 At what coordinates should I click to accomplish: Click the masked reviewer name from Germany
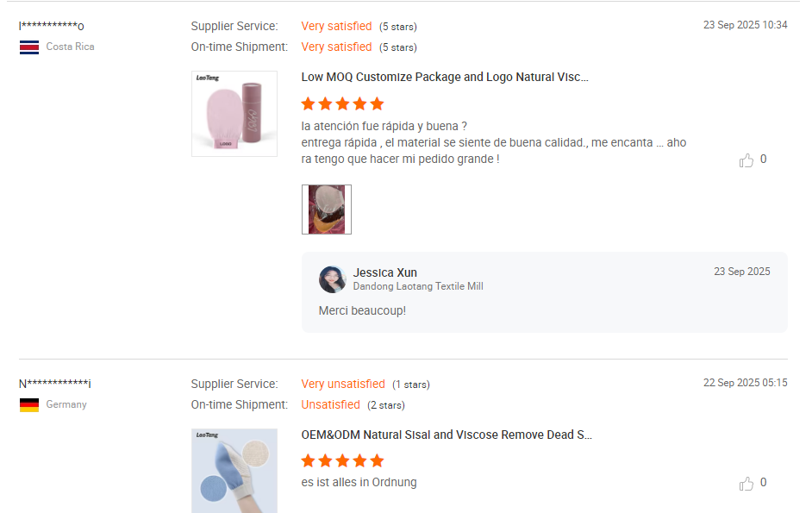[x=55, y=384]
